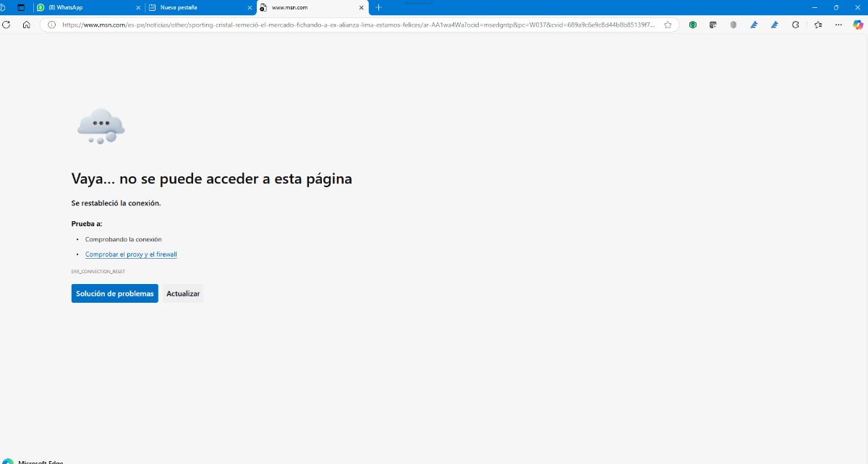The width and height of the screenshot is (868, 464).
Task: Close the WhatsApp tab
Action: 138,7
